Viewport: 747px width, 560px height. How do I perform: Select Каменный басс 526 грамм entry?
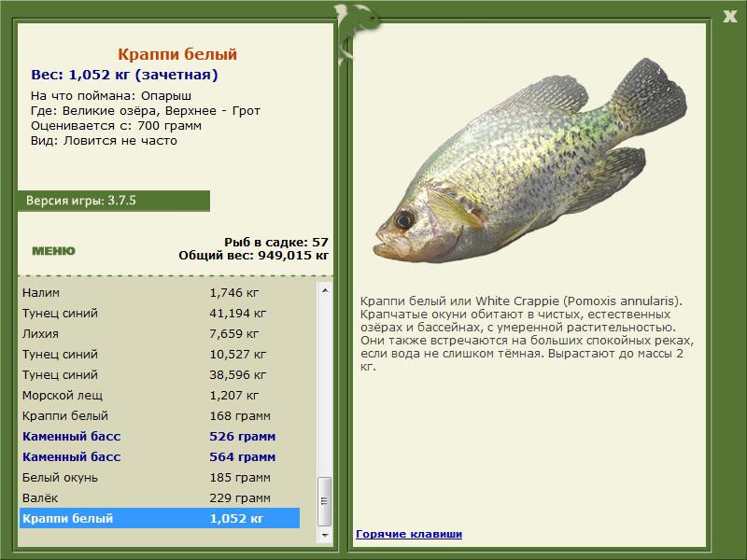pyautogui.click(x=159, y=437)
